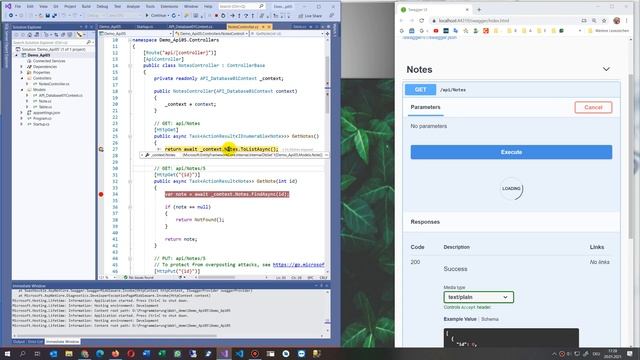Expand the Properties node
Screen dimensions: 640x360
pos(22,72)
